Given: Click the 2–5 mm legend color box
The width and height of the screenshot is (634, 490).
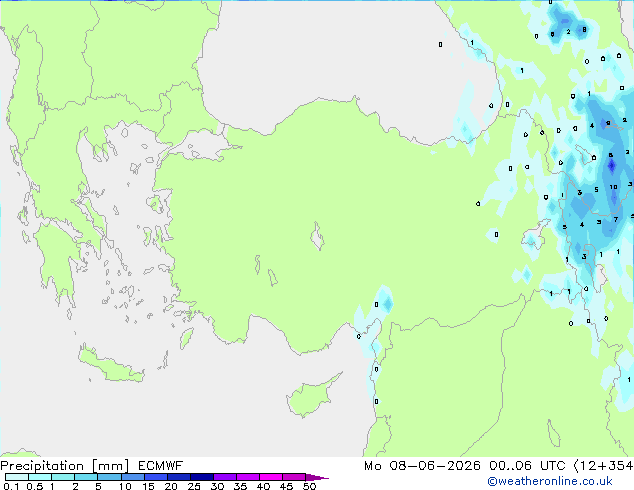Looking at the screenshot, I should 86,477.
